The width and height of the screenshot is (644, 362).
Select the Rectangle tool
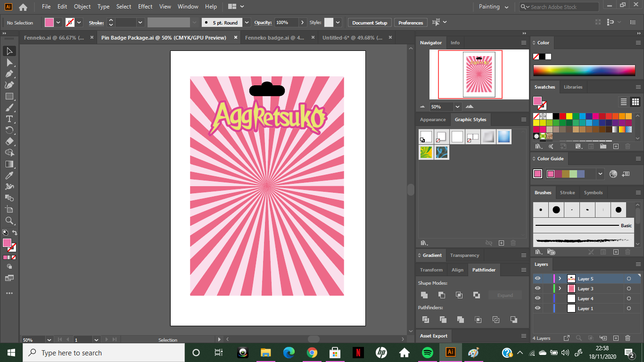point(9,96)
